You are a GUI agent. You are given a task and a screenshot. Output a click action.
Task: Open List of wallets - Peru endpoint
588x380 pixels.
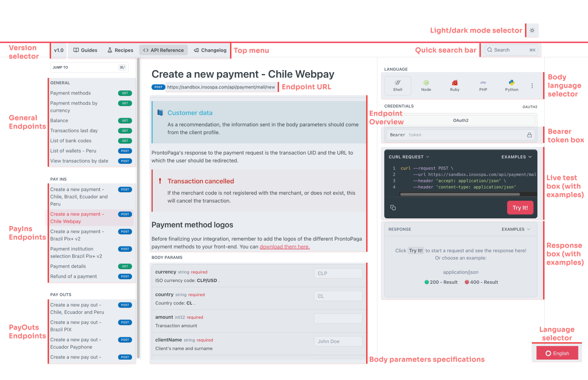[91, 151]
